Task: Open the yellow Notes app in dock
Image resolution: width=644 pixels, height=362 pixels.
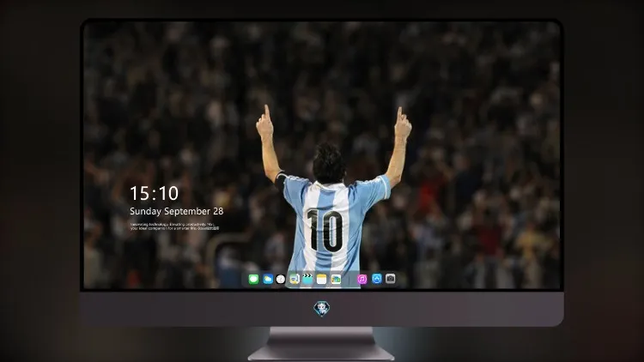Action: point(322,279)
